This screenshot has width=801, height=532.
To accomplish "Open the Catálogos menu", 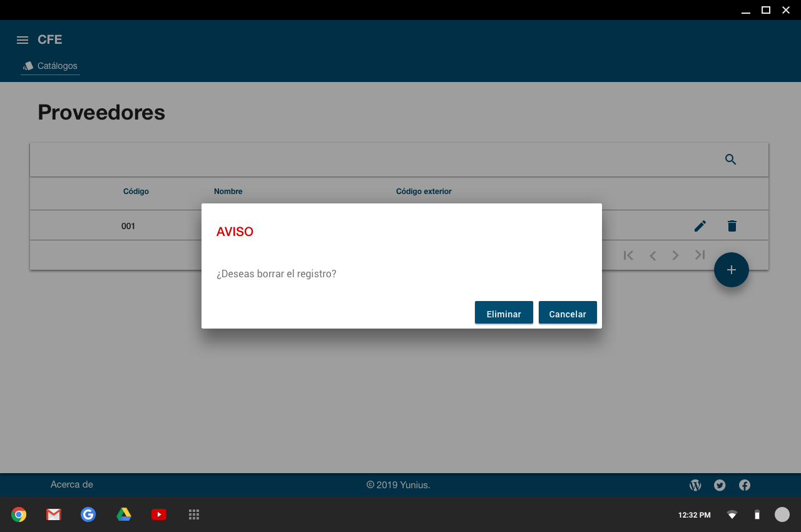I will [x=51, y=66].
